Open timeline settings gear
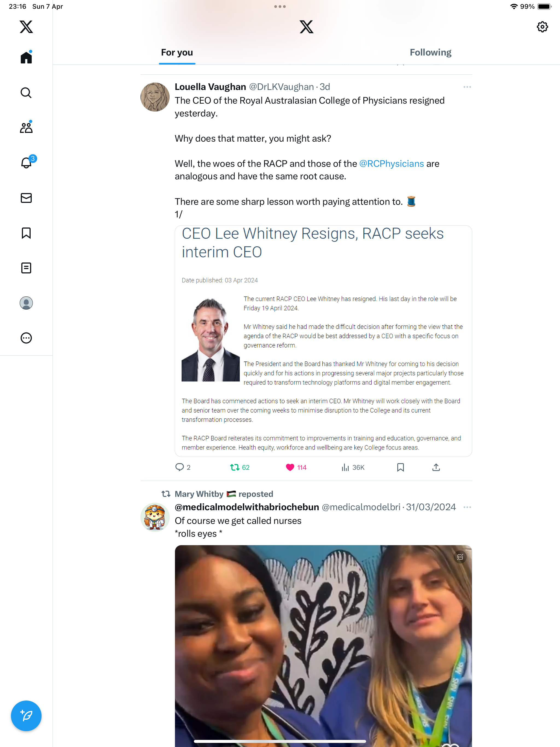This screenshot has width=560, height=747. click(x=542, y=27)
